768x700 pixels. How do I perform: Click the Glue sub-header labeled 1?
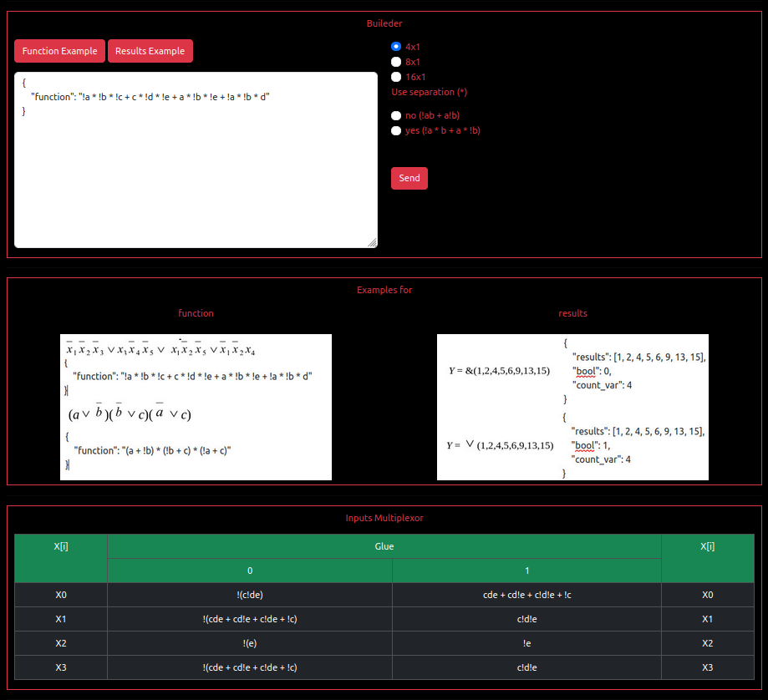click(527, 571)
